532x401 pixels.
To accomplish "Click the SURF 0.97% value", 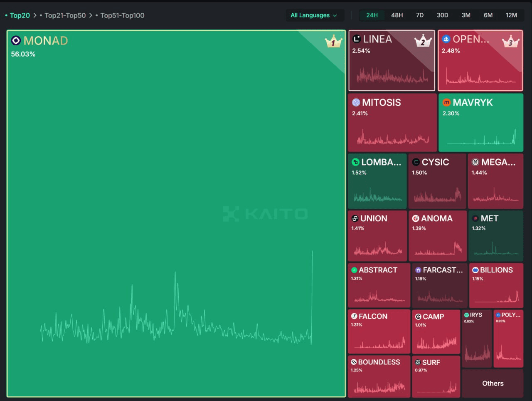I will point(421,370).
